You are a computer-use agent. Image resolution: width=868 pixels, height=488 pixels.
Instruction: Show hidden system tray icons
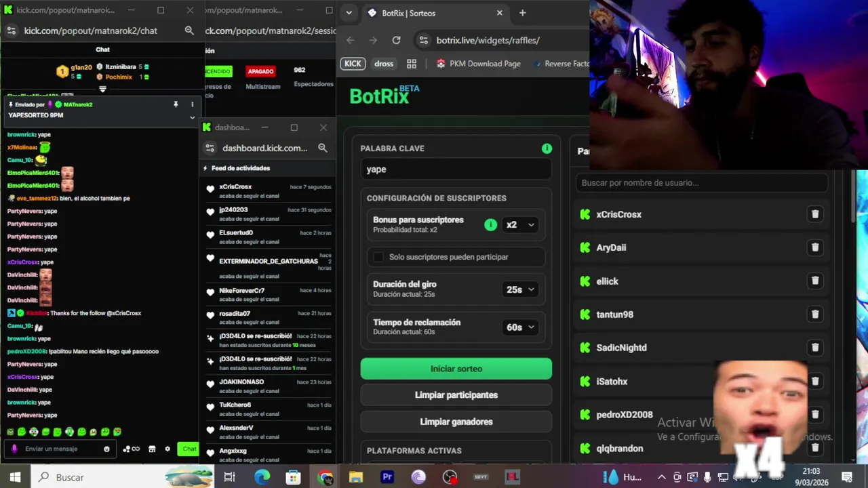click(661, 477)
